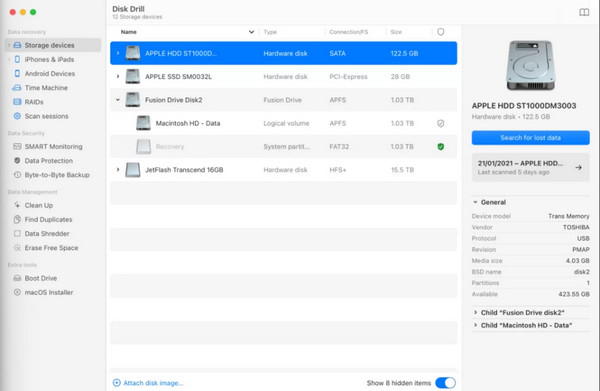
Task: Click 423.55 GB available value
Action: pyautogui.click(x=574, y=294)
